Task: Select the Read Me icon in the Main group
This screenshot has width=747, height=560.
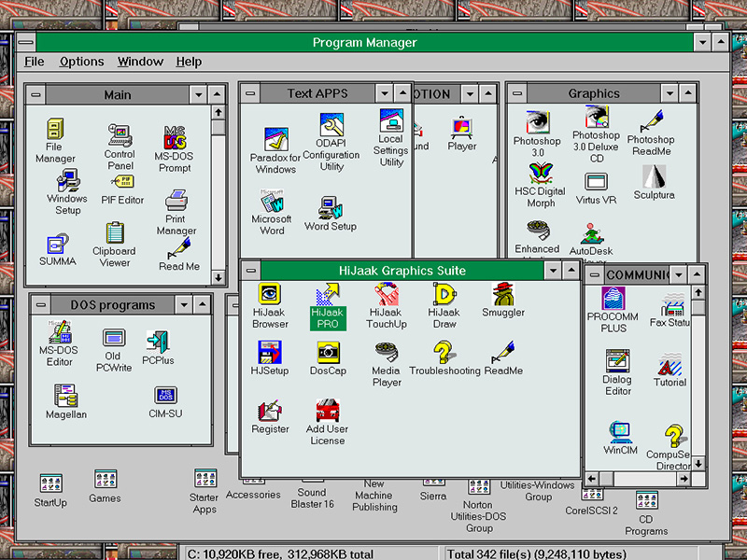Action: 179,248
